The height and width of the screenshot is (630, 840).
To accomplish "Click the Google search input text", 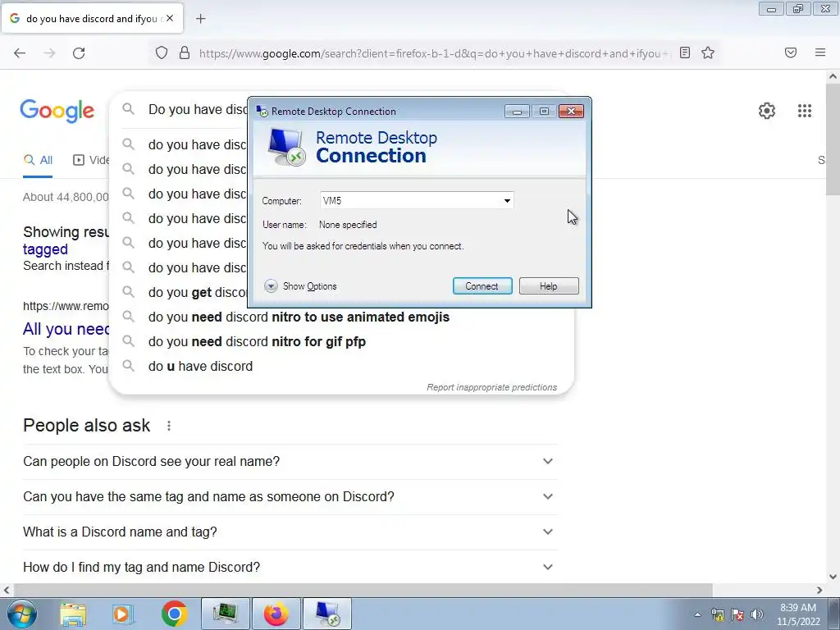I will pos(197,109).
